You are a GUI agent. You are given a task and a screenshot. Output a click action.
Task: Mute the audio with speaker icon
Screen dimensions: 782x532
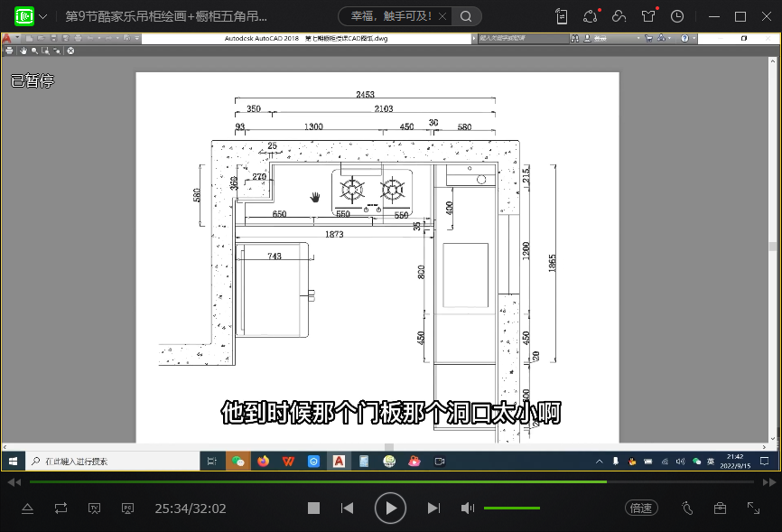tap(467, 509)
